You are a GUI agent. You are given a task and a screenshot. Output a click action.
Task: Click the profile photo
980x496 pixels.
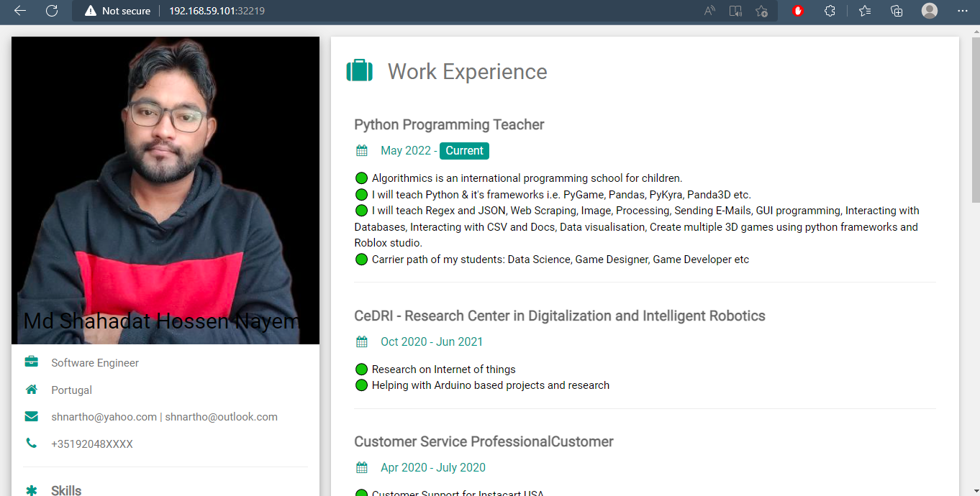click(x=165, y=190)
